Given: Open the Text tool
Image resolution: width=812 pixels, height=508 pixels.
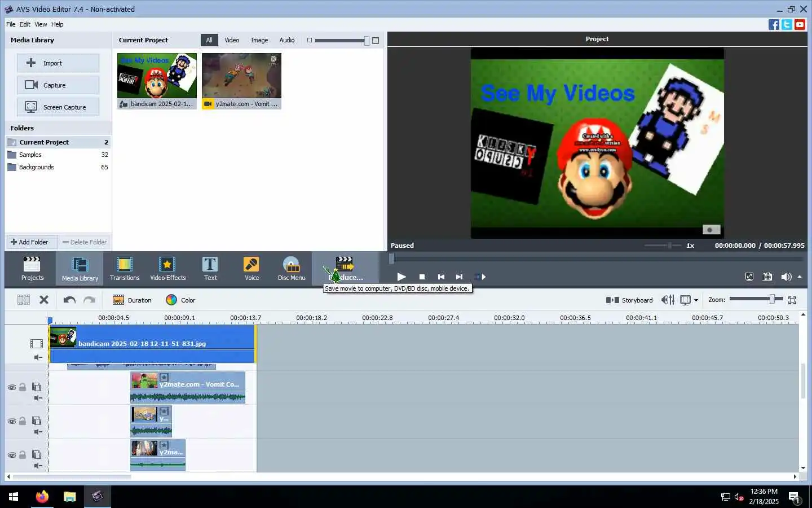Looking at the screenshot, I should point(210,268).
